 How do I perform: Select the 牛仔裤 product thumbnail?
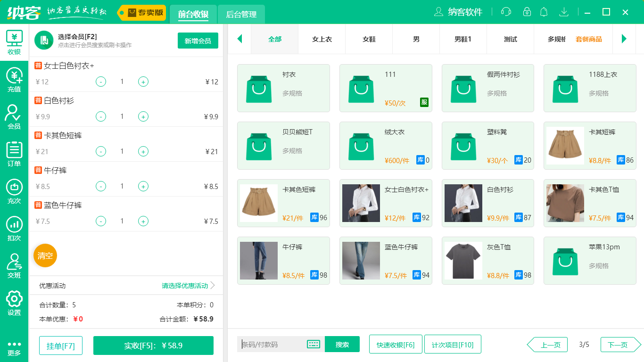pos(259,260)
